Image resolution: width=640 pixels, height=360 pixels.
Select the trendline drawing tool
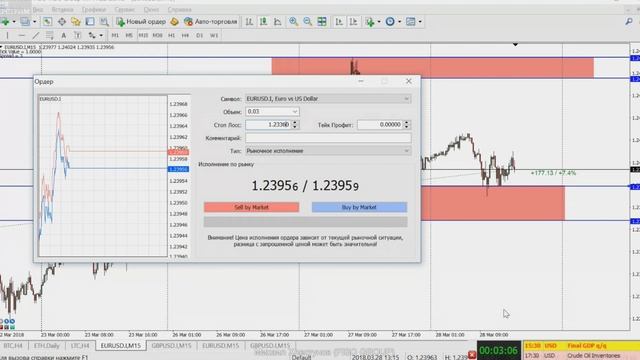36,36
